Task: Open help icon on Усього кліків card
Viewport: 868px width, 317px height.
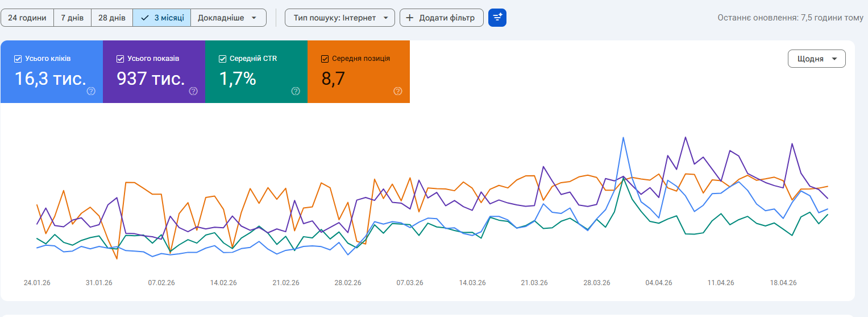Action: [x=91, y=91]
